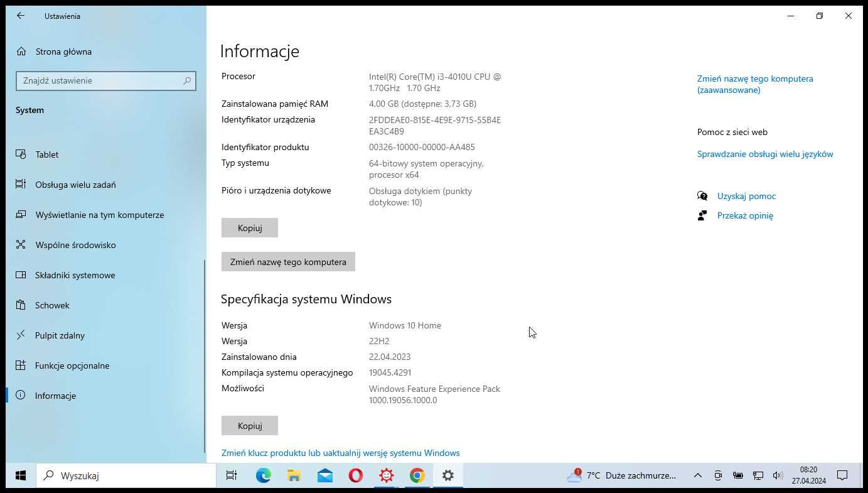Go to Składniki systemowe

click(75, 275)
